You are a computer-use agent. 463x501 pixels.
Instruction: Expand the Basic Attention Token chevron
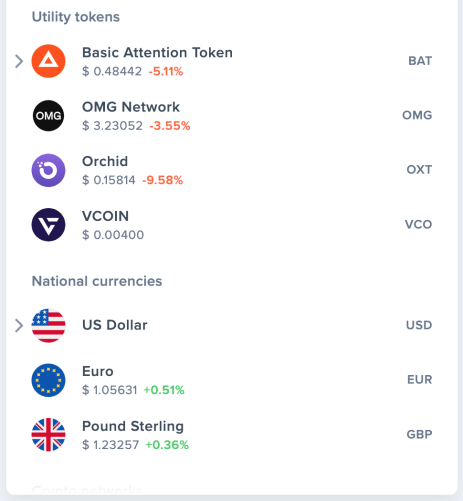coord(19,61)
